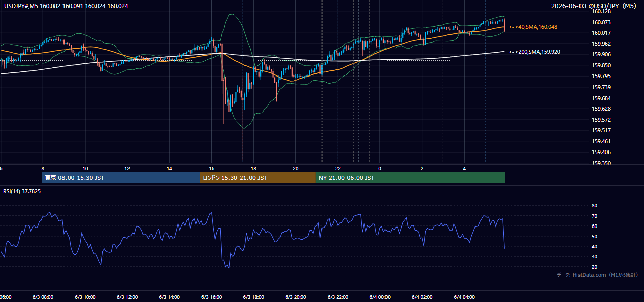Click the 6/3 16:00 date label
644x302 pixels.
pyautogui.click(x=212, y=297)
